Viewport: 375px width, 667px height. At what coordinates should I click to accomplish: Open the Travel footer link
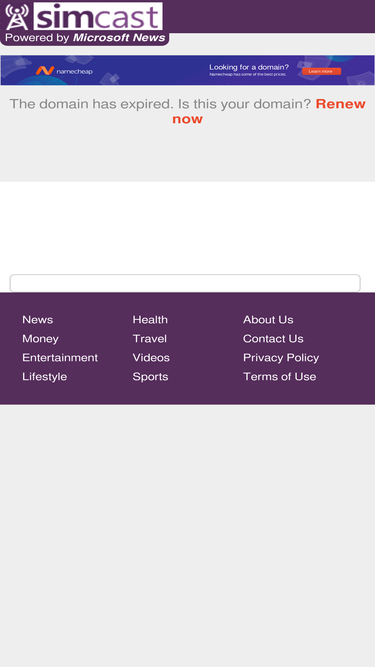[x=150, y=339]
